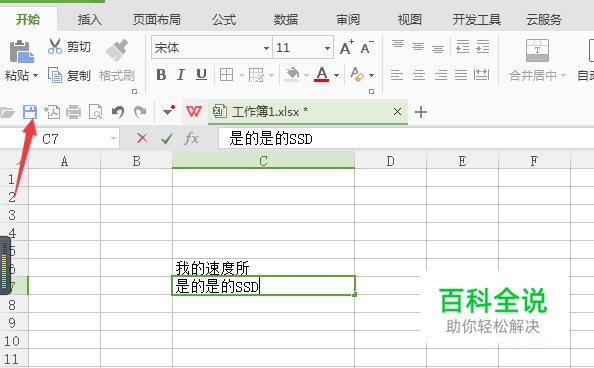Redo the last action
594x368 pixels.
coord(140,112)
